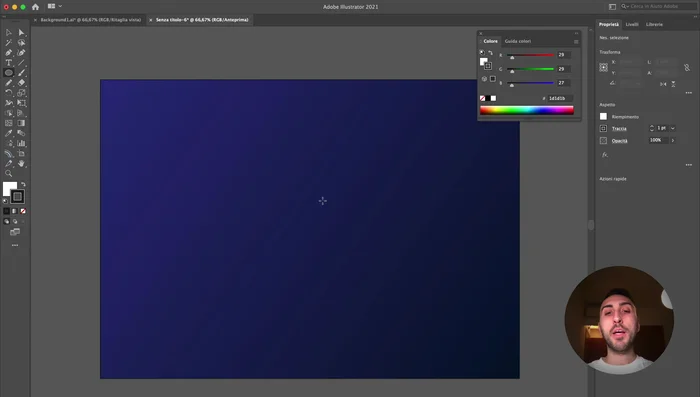The height and width of the screenshot is (397, 700).
Task: Set toolbar paint mode to None
Action: pos(23,211)
